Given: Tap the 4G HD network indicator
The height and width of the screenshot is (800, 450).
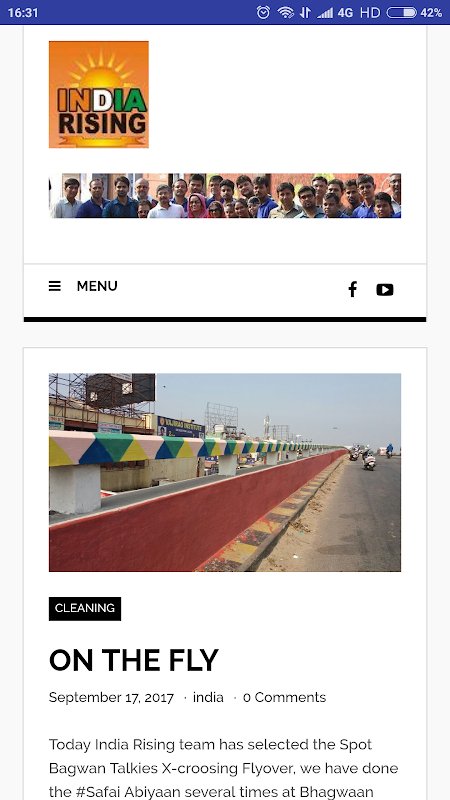Looking at the screenshot, I should [x=359, y=12].
